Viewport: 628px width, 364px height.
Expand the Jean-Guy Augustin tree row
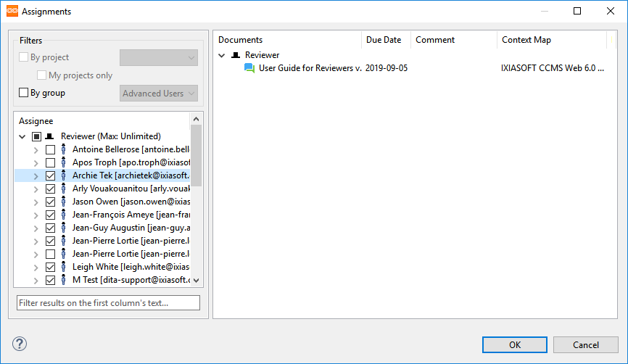point(36,228)
